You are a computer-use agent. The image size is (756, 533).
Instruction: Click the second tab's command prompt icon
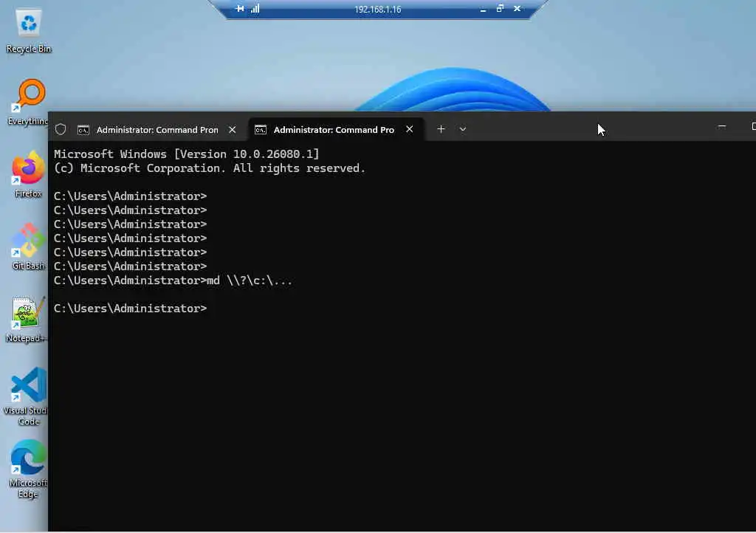click(x=261, y=130)
